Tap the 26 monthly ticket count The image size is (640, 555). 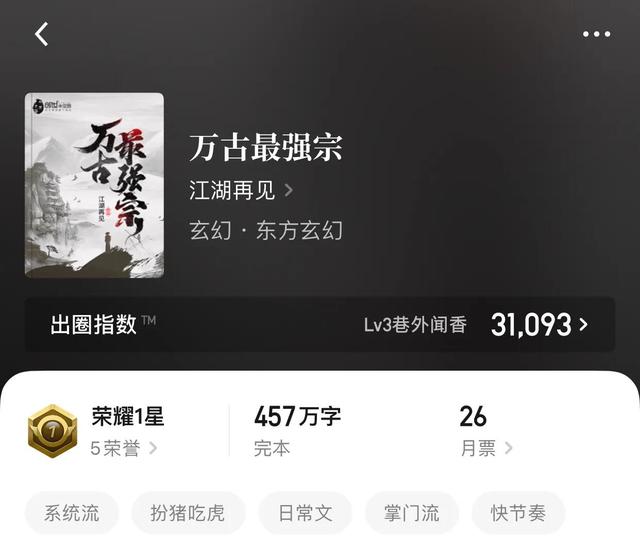coord(473,416)
